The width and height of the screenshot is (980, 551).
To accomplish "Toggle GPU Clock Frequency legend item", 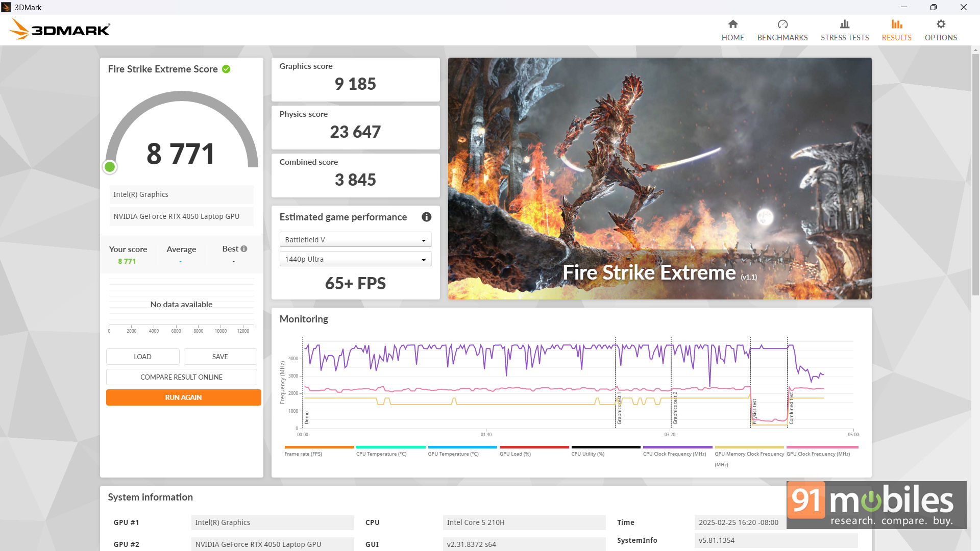I will click(822, 451).
